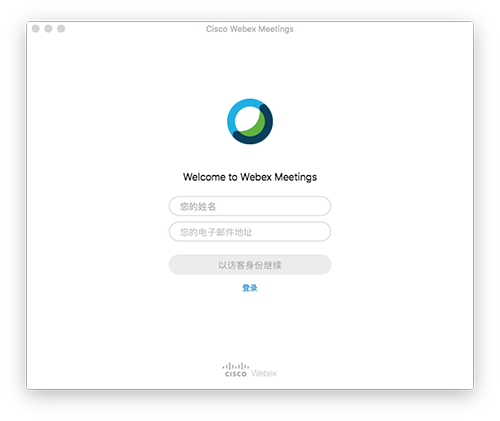
Task: Focus the 您的姓名 name input field
Action: pos(250,206)
